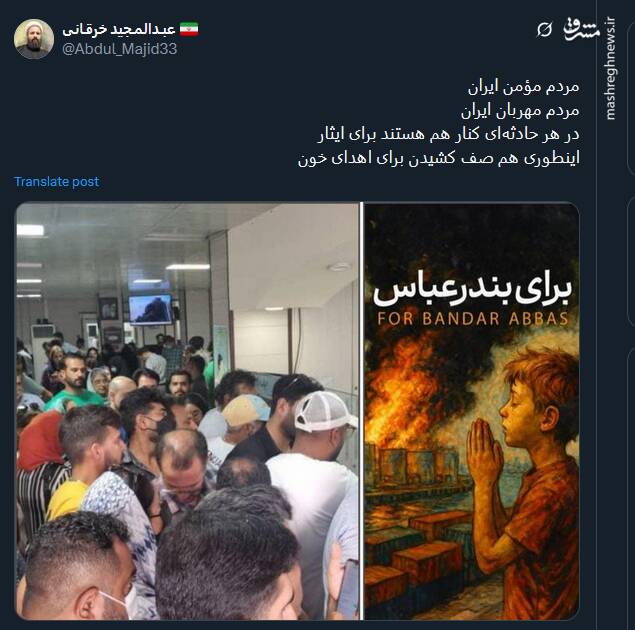
Task: Click the Iran flag emoji
Action: tap(189, 30)
